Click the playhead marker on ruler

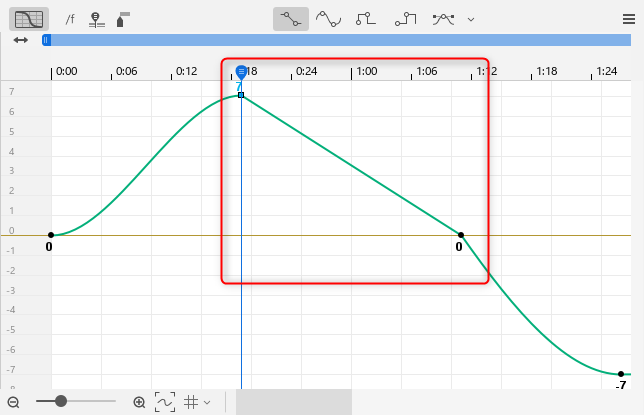(241, 72)
